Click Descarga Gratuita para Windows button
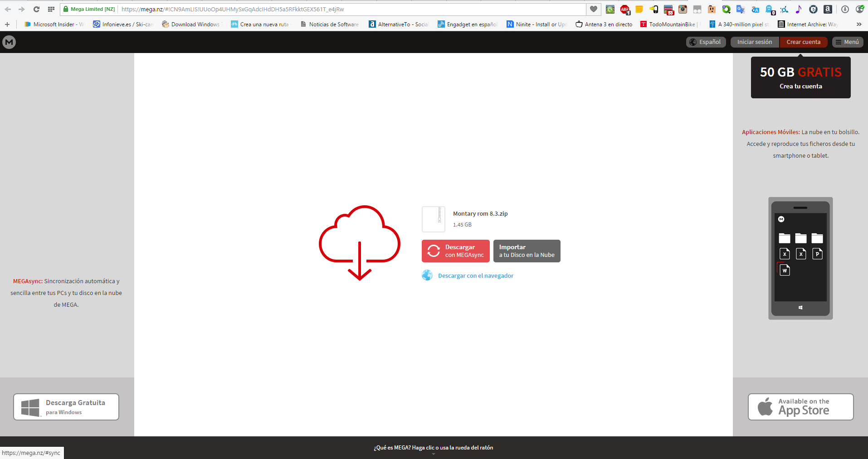This screenshot has height=459, width=868. coord(66,407)
